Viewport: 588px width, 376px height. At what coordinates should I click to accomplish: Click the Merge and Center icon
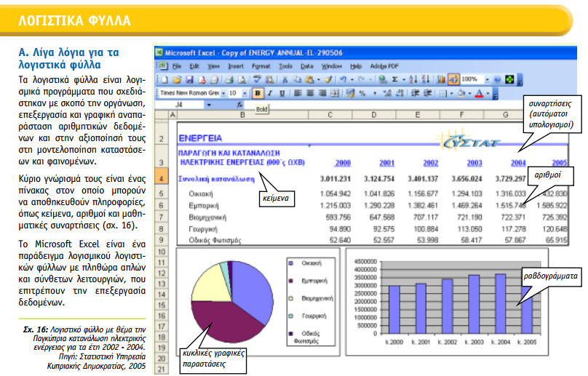click(335, 93)
